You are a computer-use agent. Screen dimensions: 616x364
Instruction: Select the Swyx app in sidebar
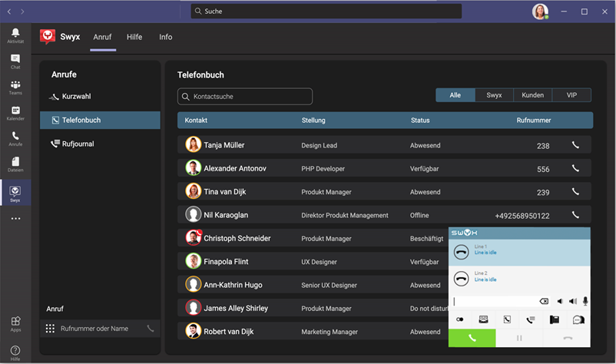click(x=15, y=193)
